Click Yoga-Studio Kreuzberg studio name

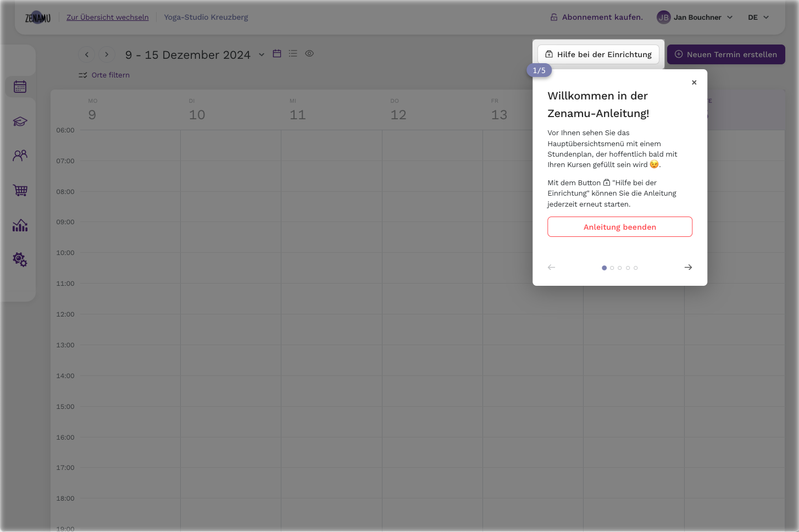206,18
